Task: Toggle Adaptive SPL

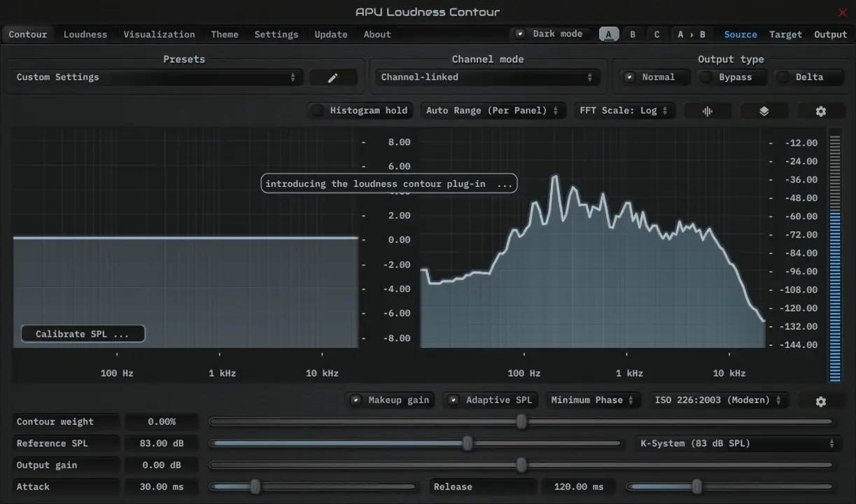Action: (x=491, y=400)
